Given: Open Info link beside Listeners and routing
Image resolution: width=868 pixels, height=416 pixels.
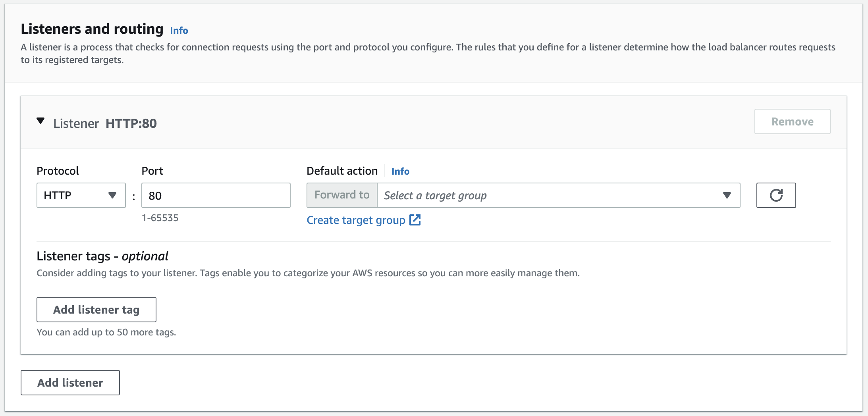Looking at the screenshot, I should [x=179, y=31].
